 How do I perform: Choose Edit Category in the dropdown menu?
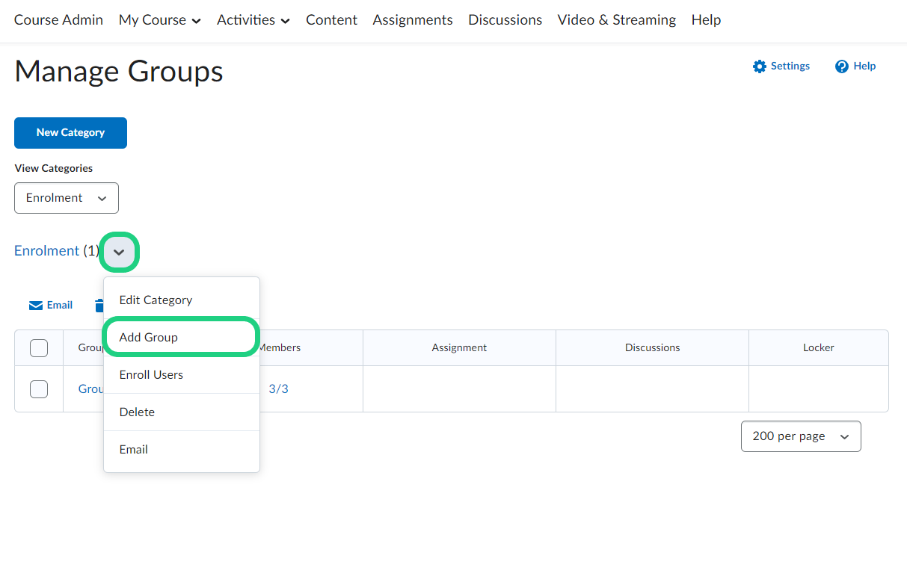(x=156, y=300)
